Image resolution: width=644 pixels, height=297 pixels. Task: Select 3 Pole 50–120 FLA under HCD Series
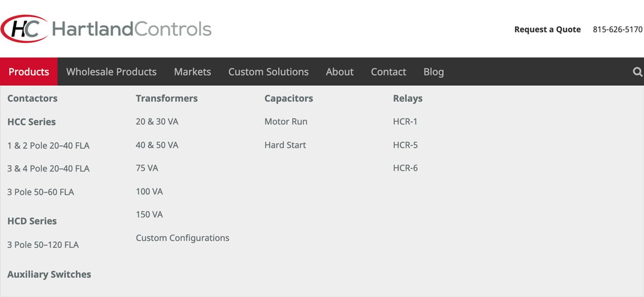pos(43,244)
